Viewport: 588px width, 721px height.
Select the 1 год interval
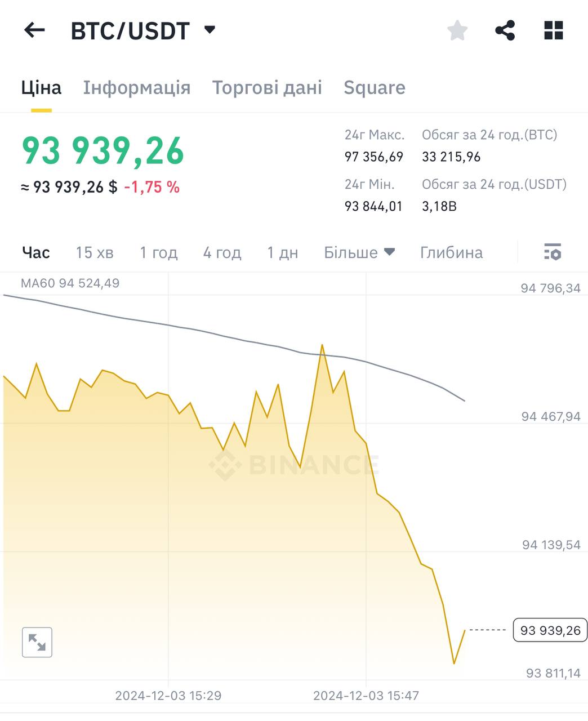[x=159, y=252]
